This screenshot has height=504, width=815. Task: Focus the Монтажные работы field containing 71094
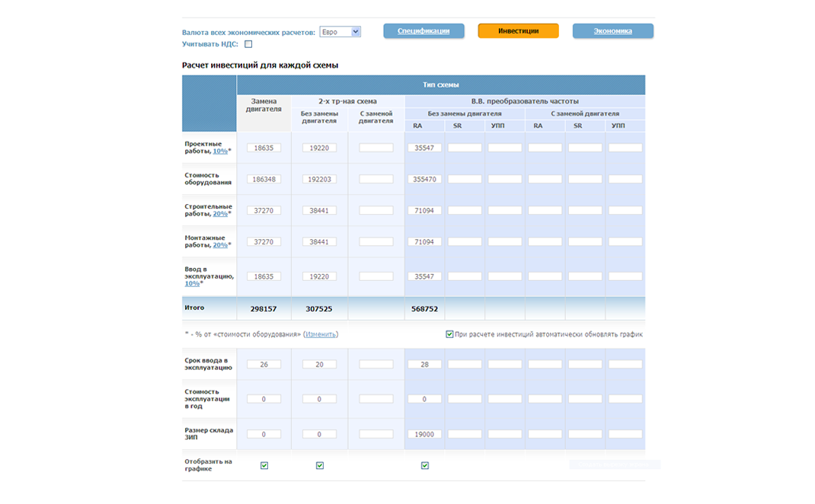tap(424, 241)
